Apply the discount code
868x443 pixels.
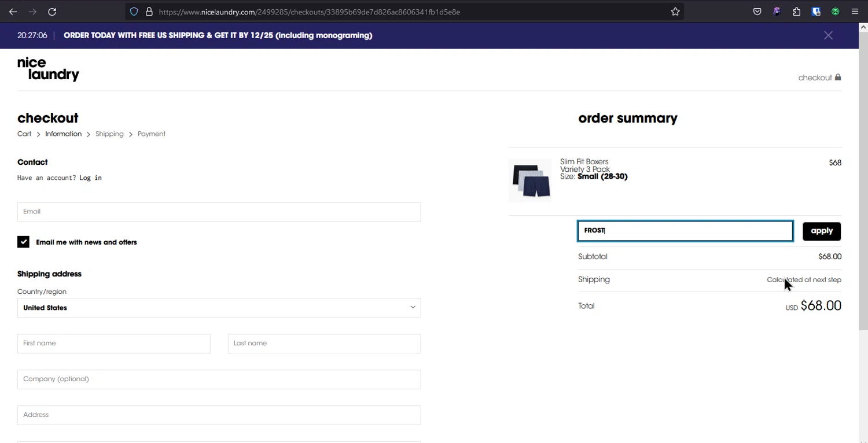(x=822, y=231)
